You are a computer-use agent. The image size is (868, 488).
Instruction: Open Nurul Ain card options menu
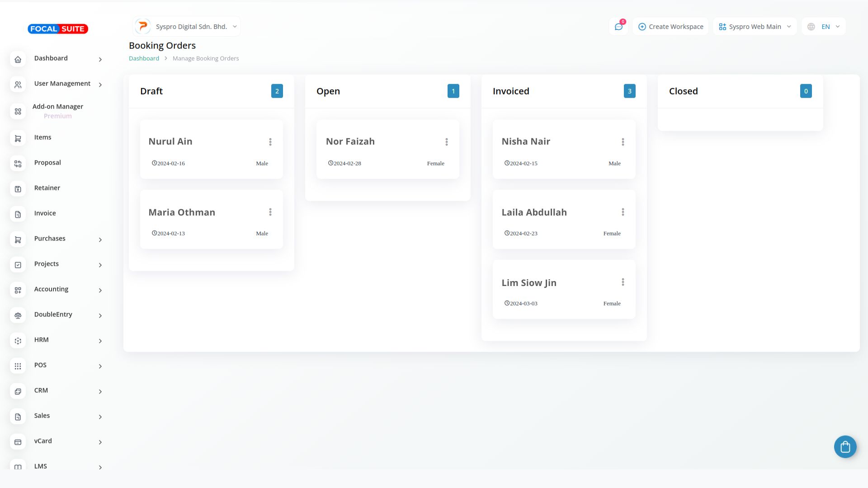click(x=270, y=142)
